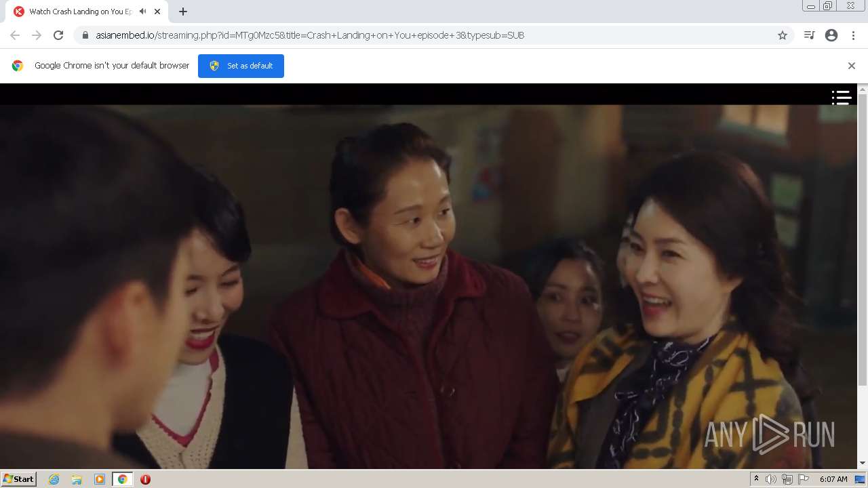868x488 pixels.
Task: Click the scrollbar down arrow
Action: coord(863,463)
